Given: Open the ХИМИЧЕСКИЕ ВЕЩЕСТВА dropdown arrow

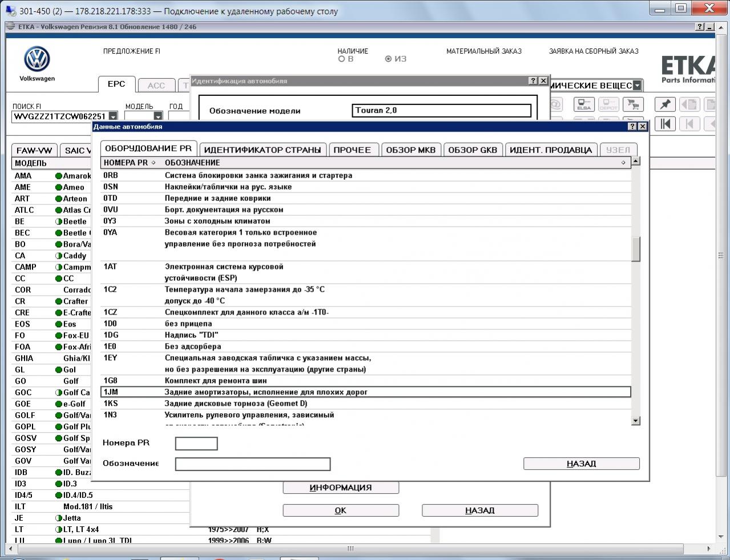Looking at the screenshot, I should (637, 86).
